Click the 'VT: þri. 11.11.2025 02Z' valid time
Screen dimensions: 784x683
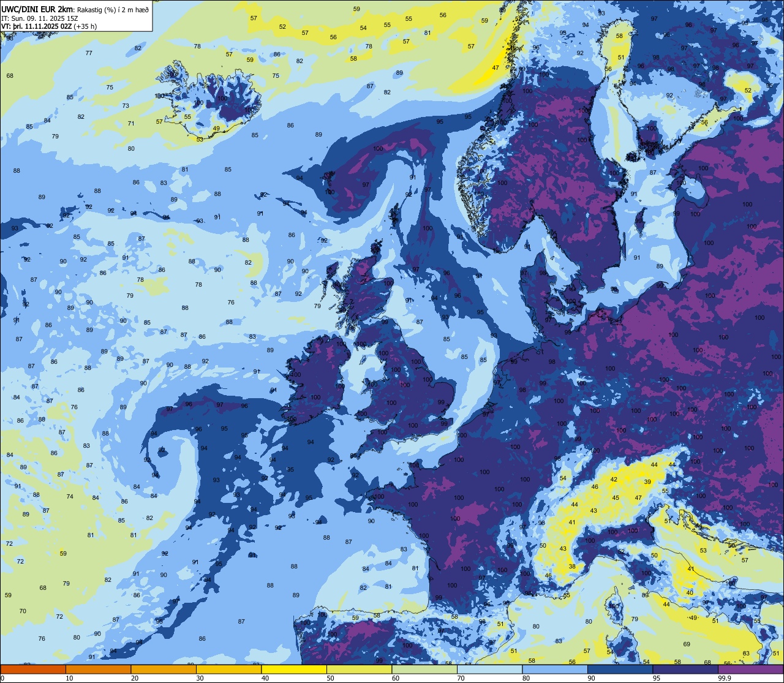click(x=36, y=26)
